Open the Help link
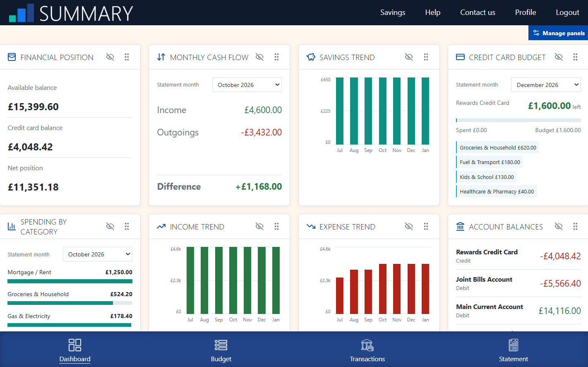 pyautogui.click(x=433, y=12)
